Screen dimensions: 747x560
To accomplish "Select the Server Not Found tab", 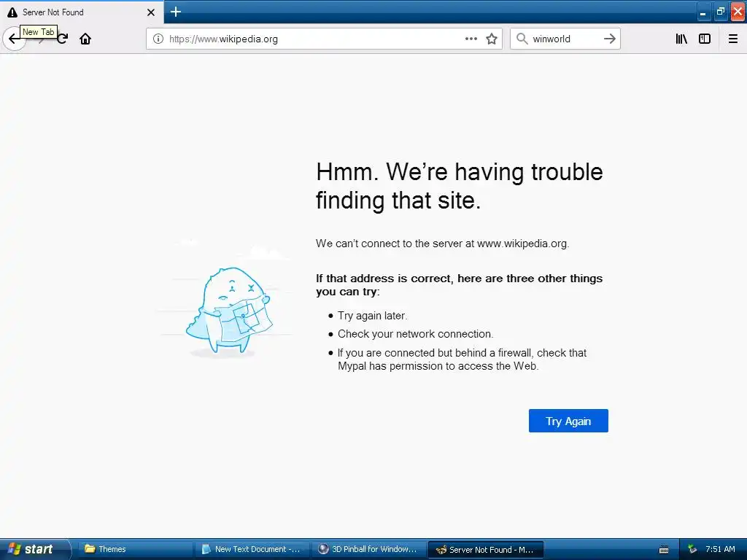I will coord(82,12).
